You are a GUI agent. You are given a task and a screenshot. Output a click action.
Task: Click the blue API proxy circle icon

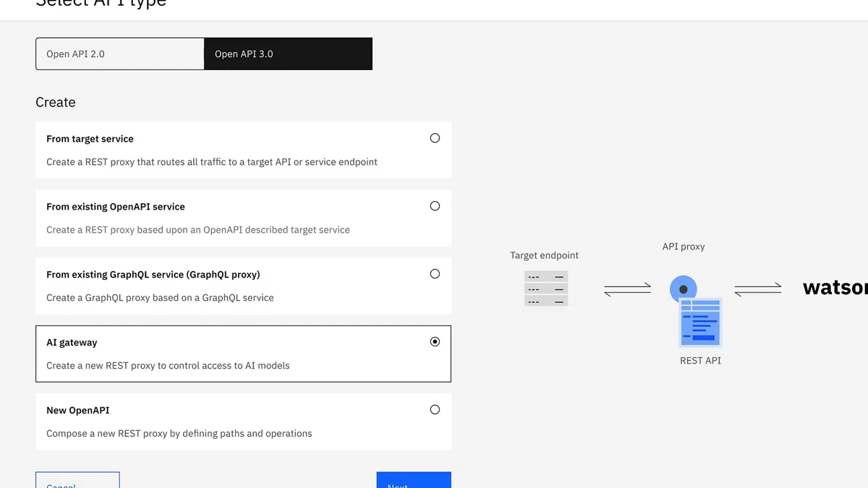[x=683, y=288]
